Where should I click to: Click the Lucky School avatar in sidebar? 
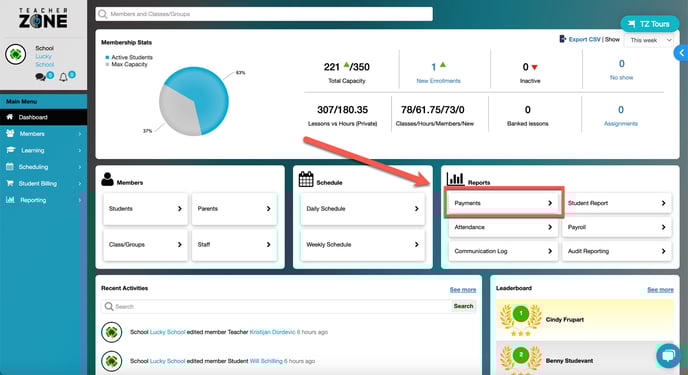pyautogui.click(x=16, y=54)
